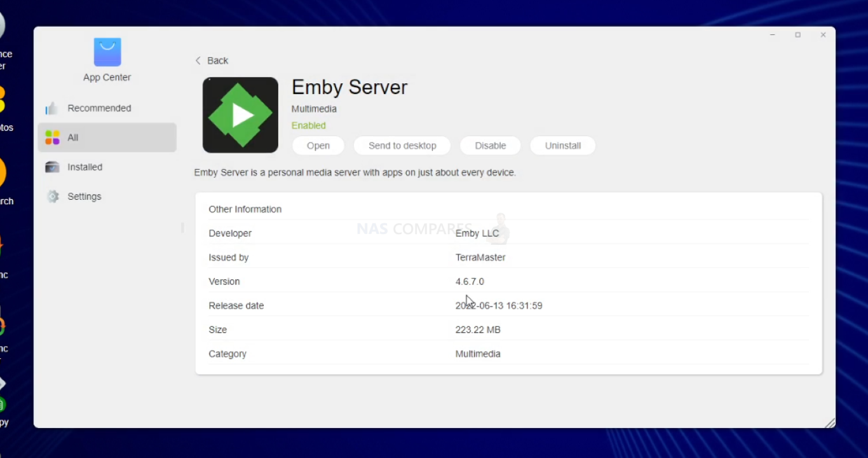
Task: Click the version number 4.6.7.0
Action: coord(470,281)
